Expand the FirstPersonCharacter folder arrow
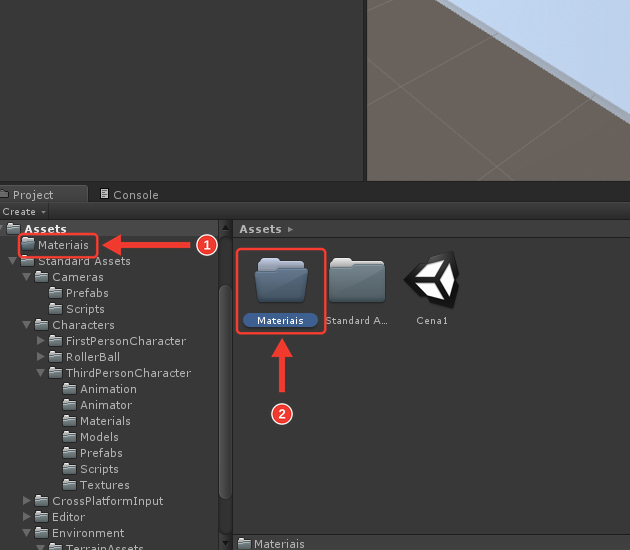 coord(40,341)
